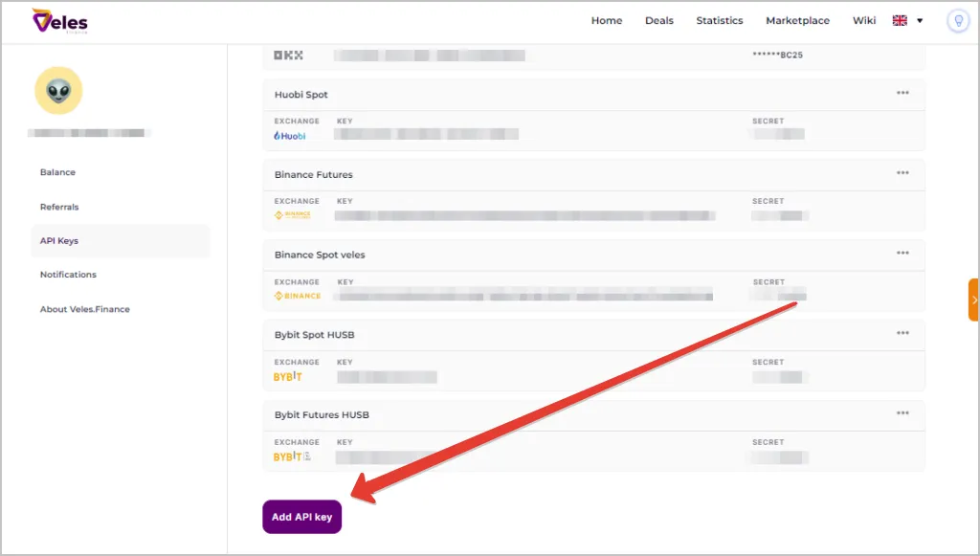Open About Veles.Finance in the sidebar
Screen dimensions: 980x556
pyautogui.click(x=84, y=309)
